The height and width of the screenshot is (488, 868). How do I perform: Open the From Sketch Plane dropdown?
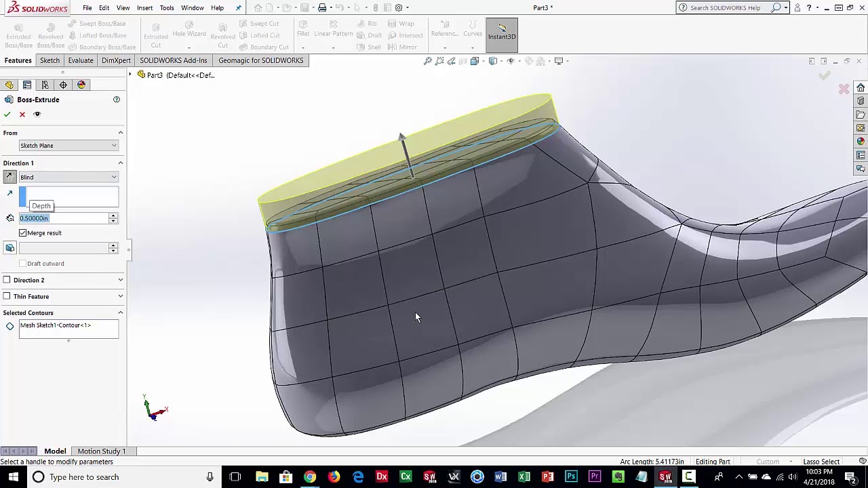(68, 146)
